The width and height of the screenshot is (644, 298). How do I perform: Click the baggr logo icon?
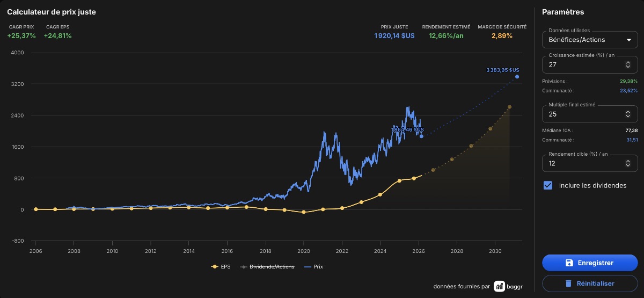[x=499, y=286]
